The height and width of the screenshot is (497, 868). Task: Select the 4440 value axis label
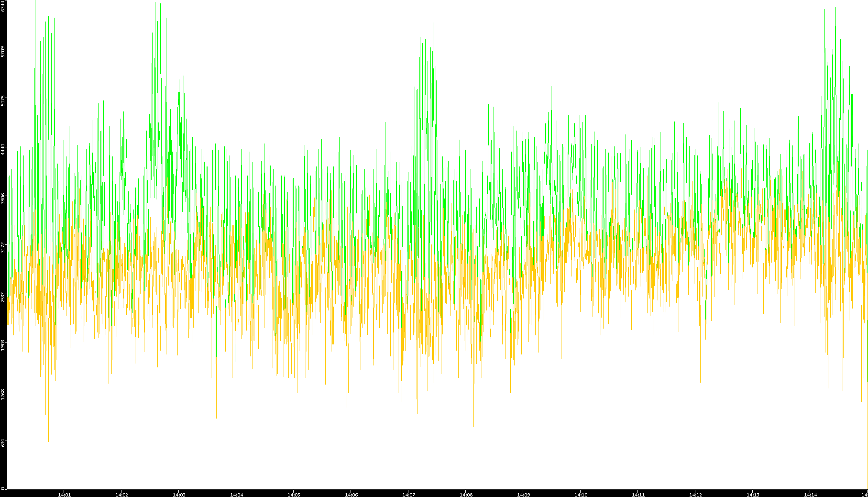click(x=3, y=149)
